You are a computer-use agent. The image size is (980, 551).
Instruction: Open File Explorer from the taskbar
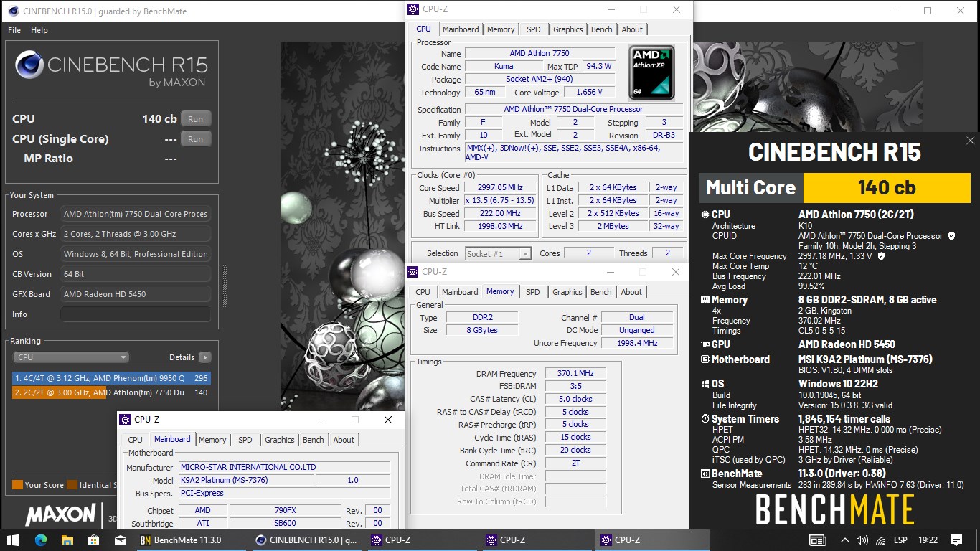tap(67, 540)
